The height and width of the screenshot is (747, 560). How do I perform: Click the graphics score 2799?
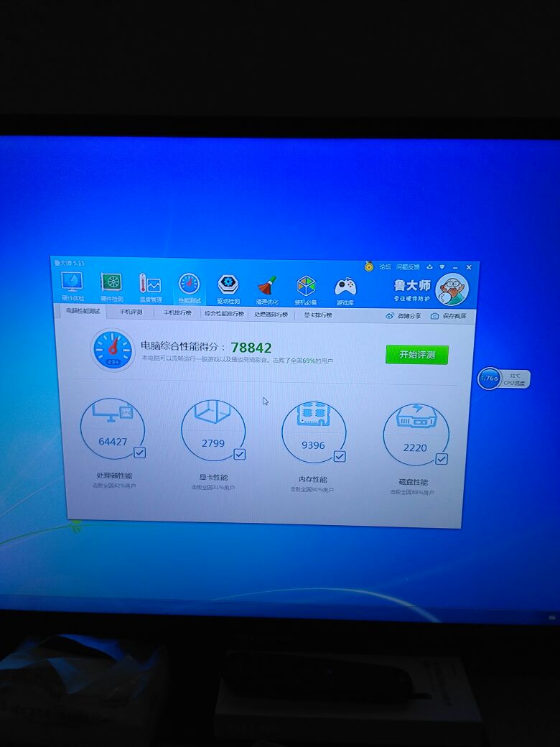(x=213, y=444)
